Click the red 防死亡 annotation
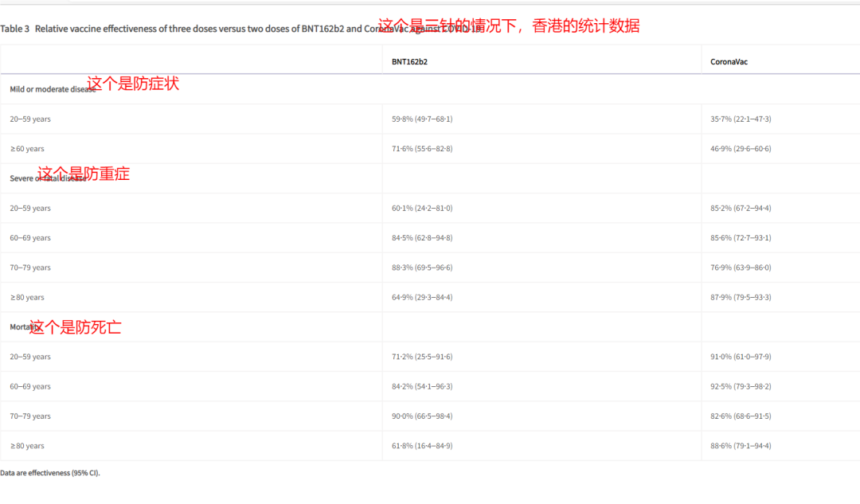This screenshot has height=504, width=860. 76,326
